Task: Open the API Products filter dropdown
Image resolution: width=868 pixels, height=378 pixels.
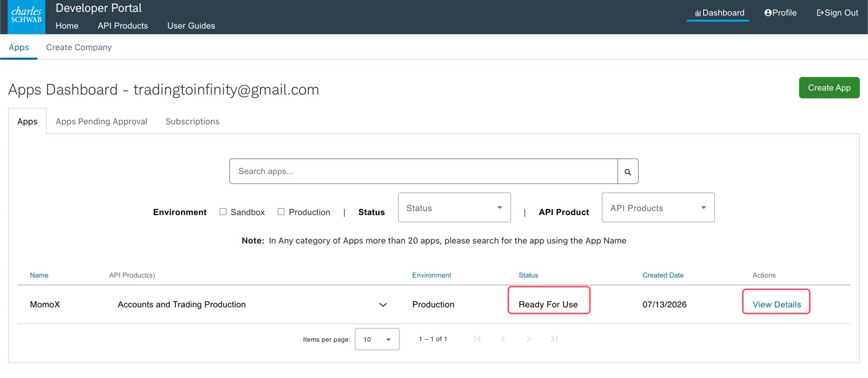Action: (x=658, y=208)
